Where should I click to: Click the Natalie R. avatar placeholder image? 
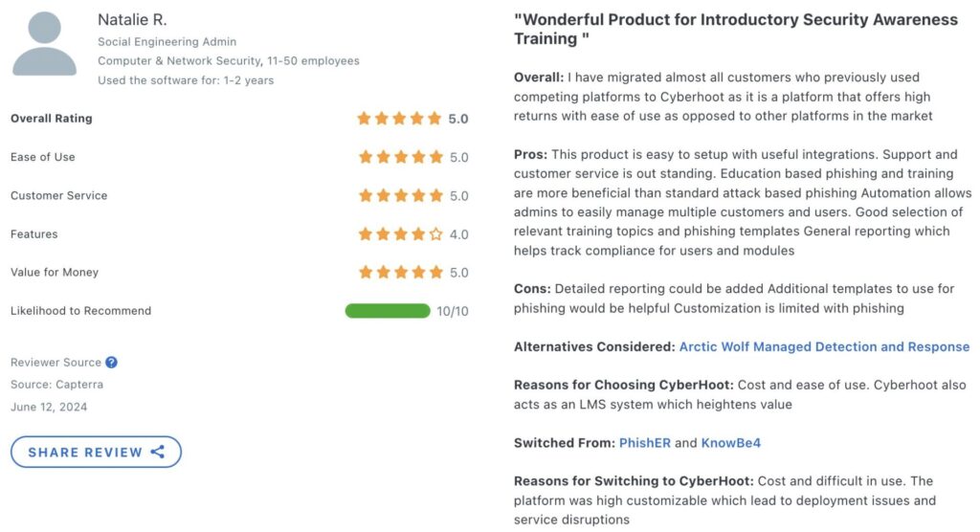click(44, 42)
